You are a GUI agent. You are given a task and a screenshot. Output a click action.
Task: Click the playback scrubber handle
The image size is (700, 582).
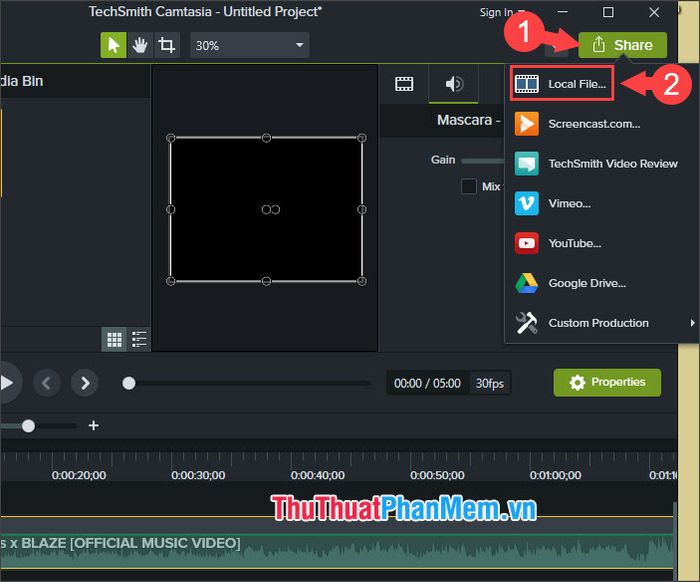(x=129, y=383)
